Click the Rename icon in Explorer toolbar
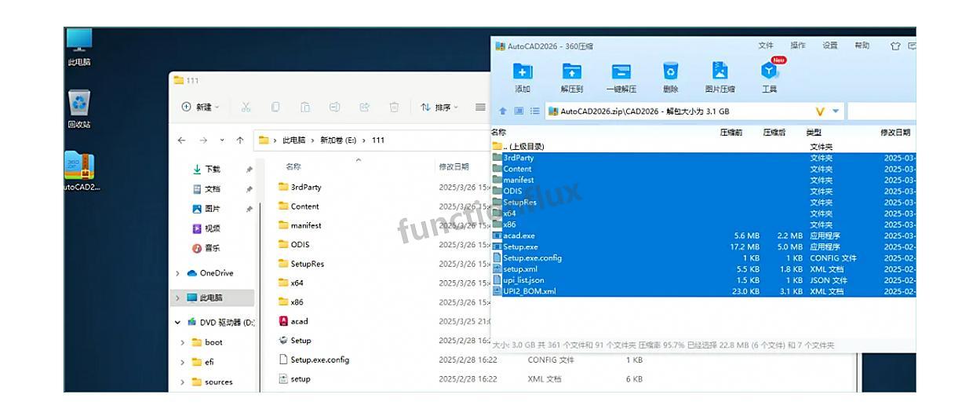 click(335, 107)
